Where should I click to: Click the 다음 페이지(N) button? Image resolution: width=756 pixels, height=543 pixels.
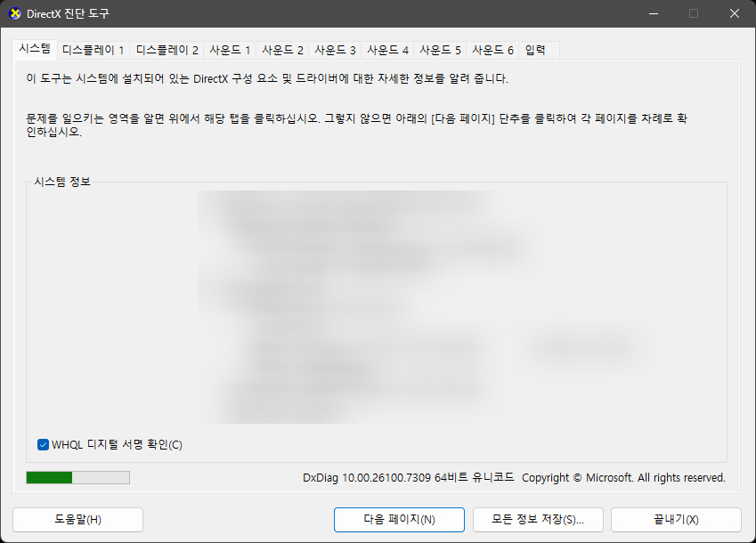[x=399, y=520]
